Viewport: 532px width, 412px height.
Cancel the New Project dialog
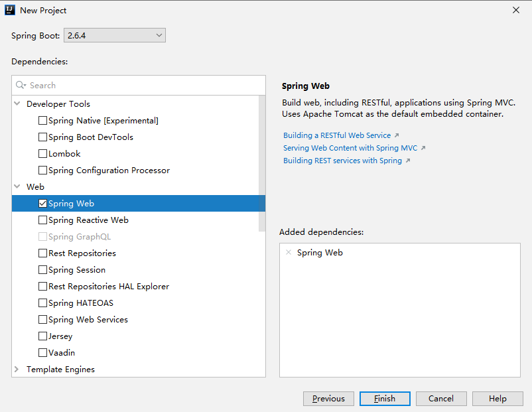click(x=441, y=399)
